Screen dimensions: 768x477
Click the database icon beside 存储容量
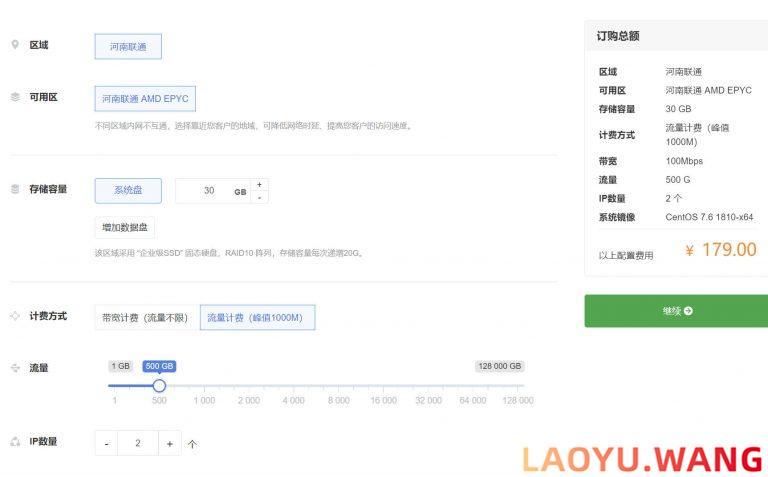click(15, 189)
